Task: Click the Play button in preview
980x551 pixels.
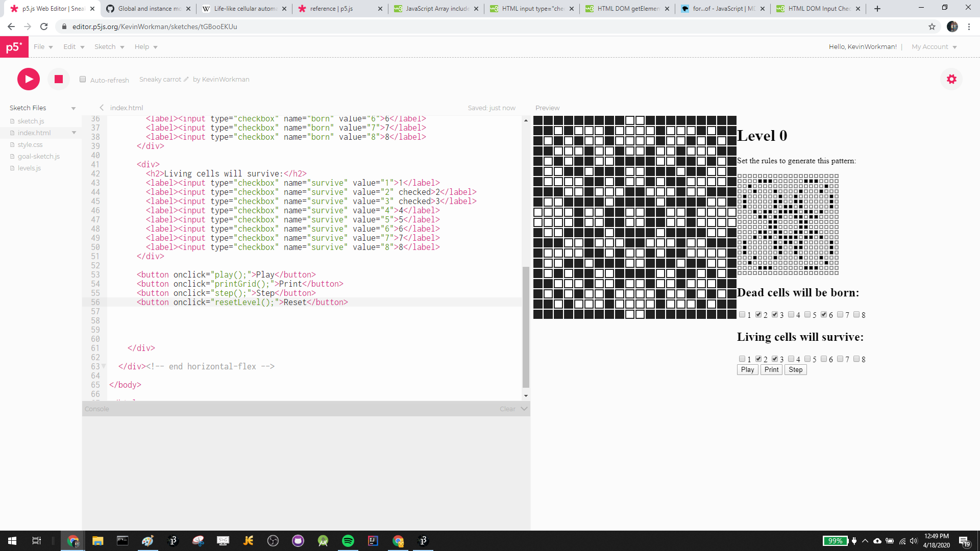Action: (747, 370)
